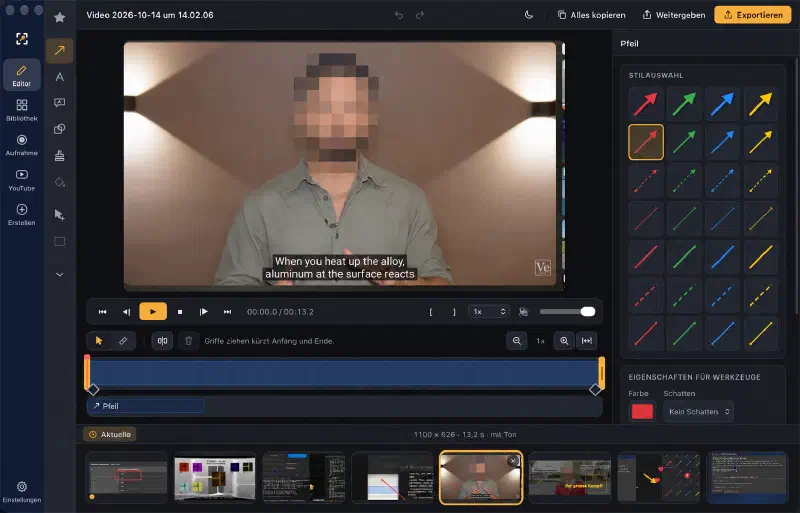The width and height of the screenshot is (800, 513).
Task: Select the text tool with letter A
Action: (x=60, y=77)
